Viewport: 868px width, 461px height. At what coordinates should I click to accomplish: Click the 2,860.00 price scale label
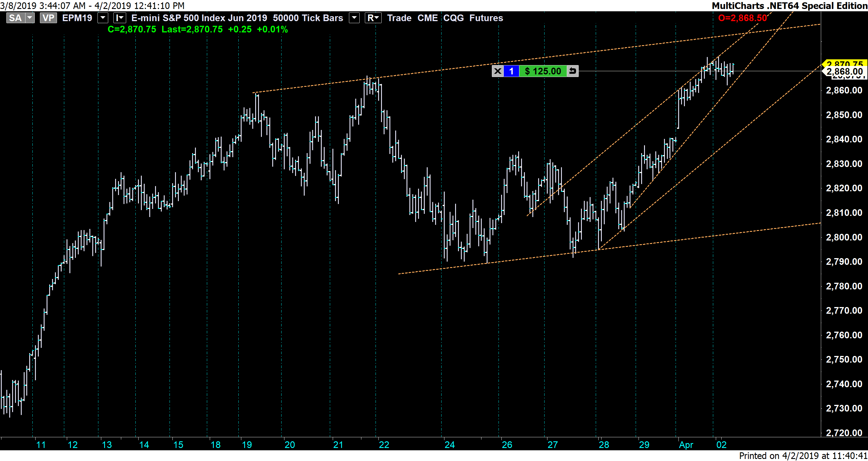(844, 90)
